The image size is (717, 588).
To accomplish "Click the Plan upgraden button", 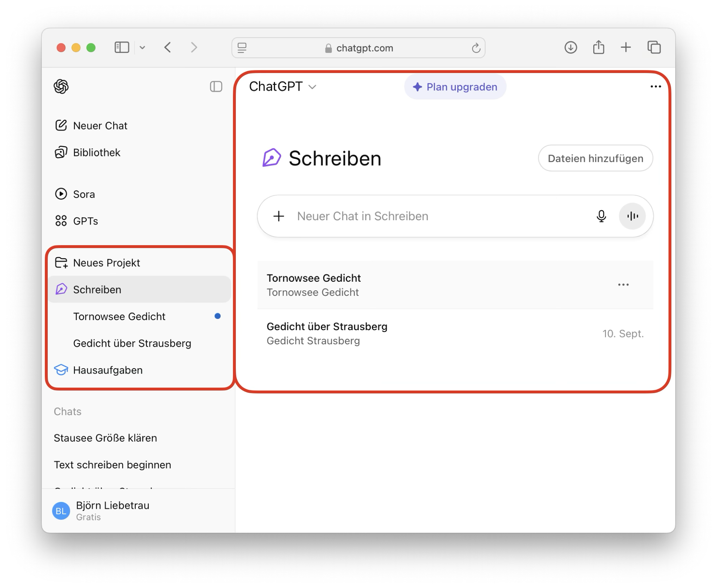I will 455,87.
